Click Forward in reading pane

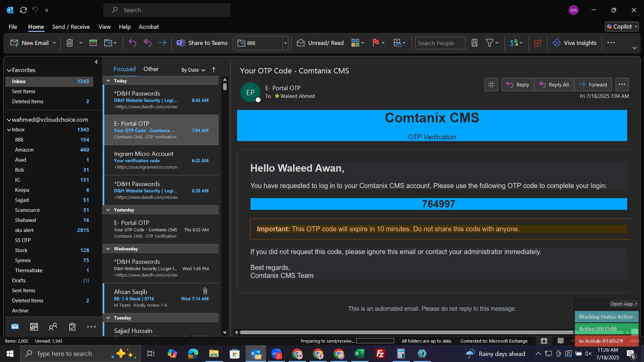(x=593, y=84)
